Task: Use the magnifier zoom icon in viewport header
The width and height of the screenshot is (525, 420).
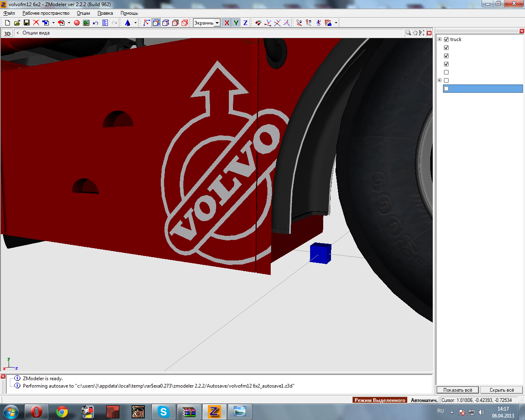Action: 408,33
